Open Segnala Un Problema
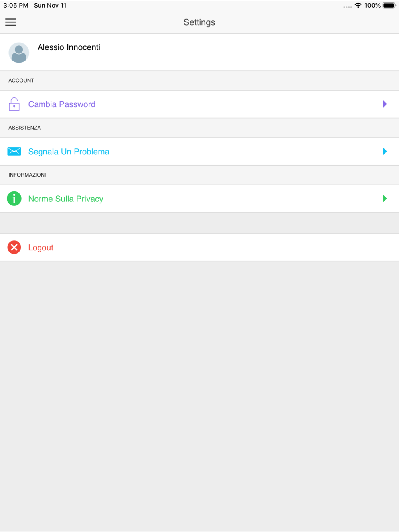This screenshot has height=532, width=399. 69,152
